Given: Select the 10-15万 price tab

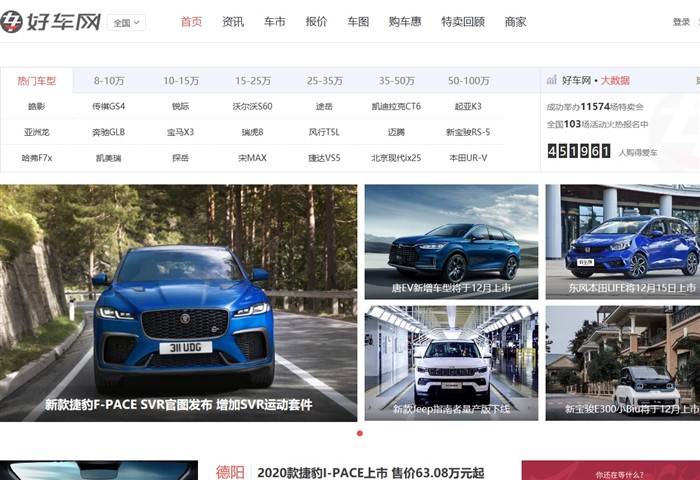Looking at the screenshot, I should tap(181, 81).
